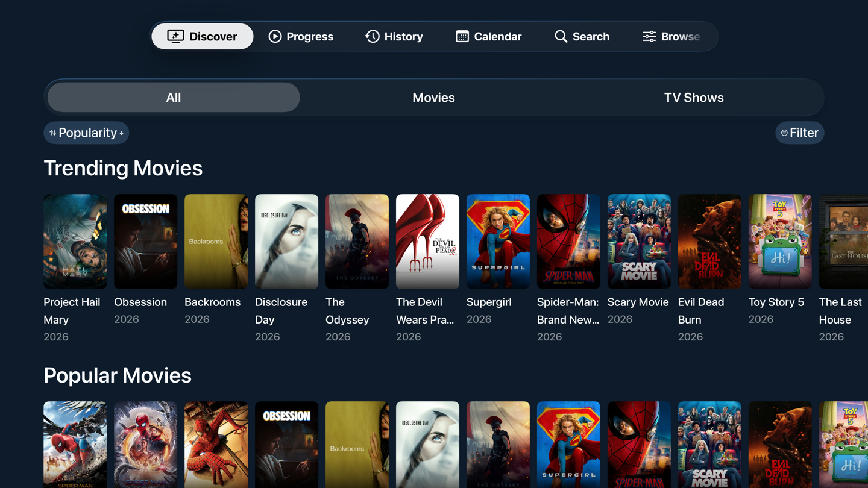Open Backrooms poster in Popular Movies
The width and height of the screenshot is (868, 488).
coord(357,445)
